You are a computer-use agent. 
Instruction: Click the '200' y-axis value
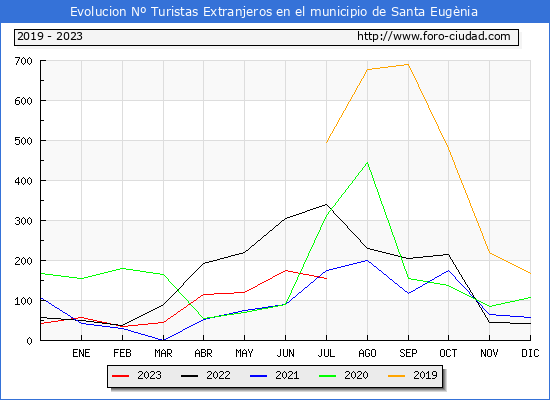tap(24, 261)
